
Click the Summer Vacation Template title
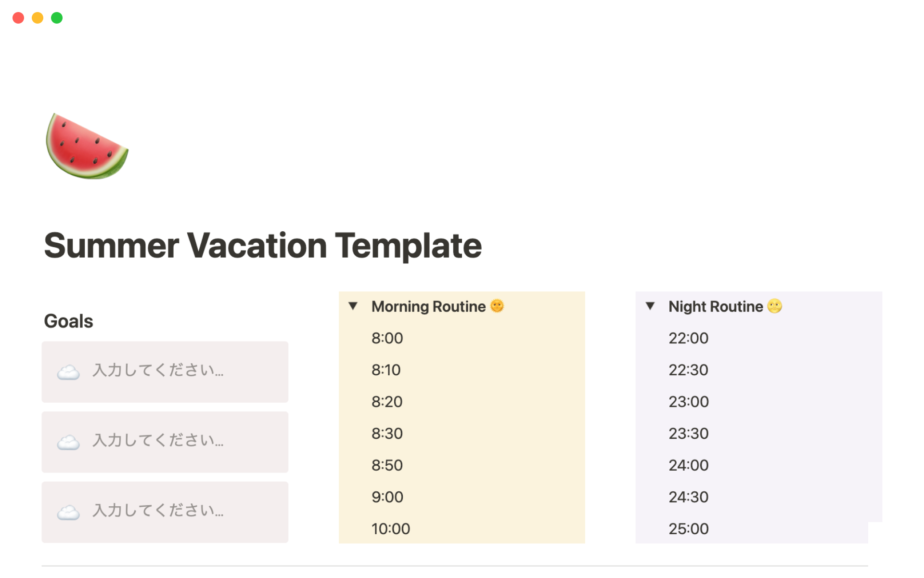pyautogui.click(x=263, y=246)
